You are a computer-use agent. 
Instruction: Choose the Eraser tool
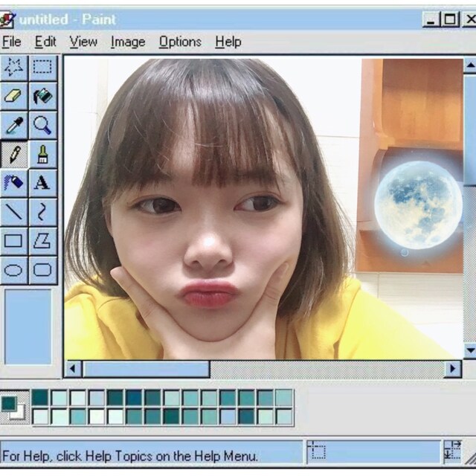pos(14,96)
